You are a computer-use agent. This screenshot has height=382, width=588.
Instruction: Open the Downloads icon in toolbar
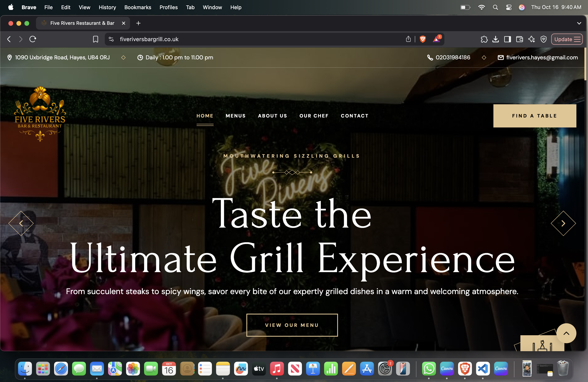pyautogui.click(x=495, y=39)
